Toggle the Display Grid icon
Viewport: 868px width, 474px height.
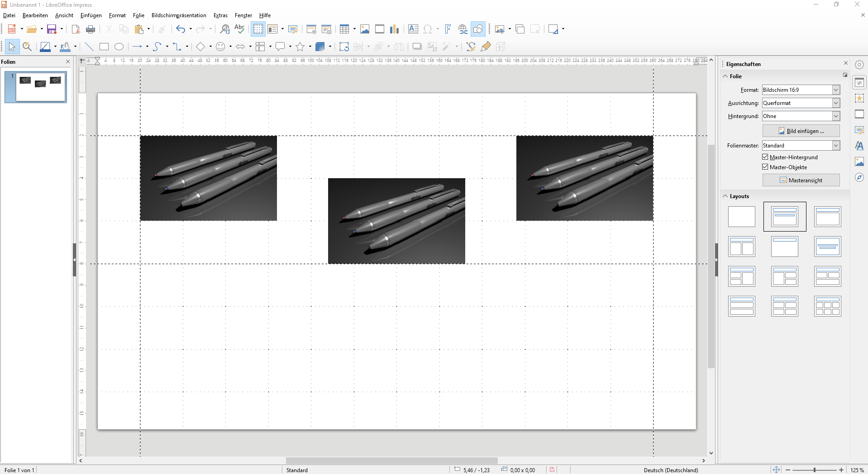[258, 29]
